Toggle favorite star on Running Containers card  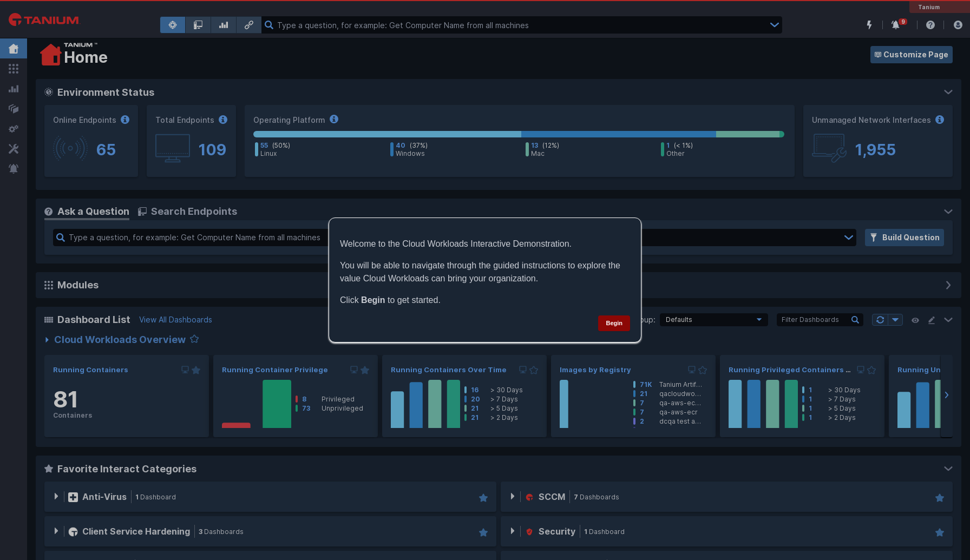[196, 370]
